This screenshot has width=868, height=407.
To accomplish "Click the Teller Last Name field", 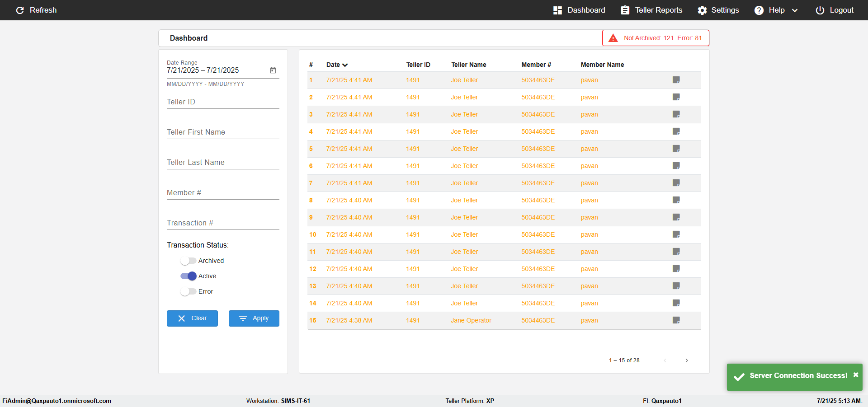I will click(223, 163).
